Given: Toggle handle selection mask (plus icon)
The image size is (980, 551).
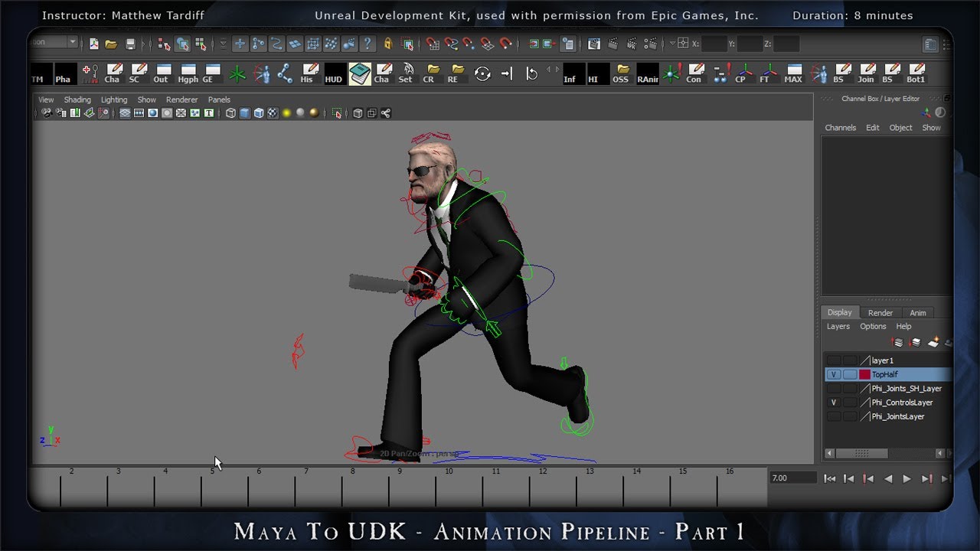Looking at the screenshot, I should point(240,44).
